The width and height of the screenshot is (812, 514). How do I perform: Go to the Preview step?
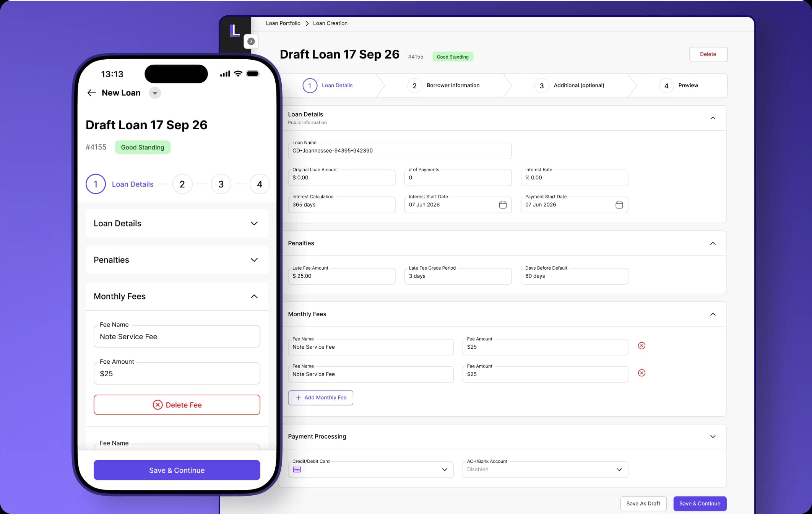tap(679, 86)
